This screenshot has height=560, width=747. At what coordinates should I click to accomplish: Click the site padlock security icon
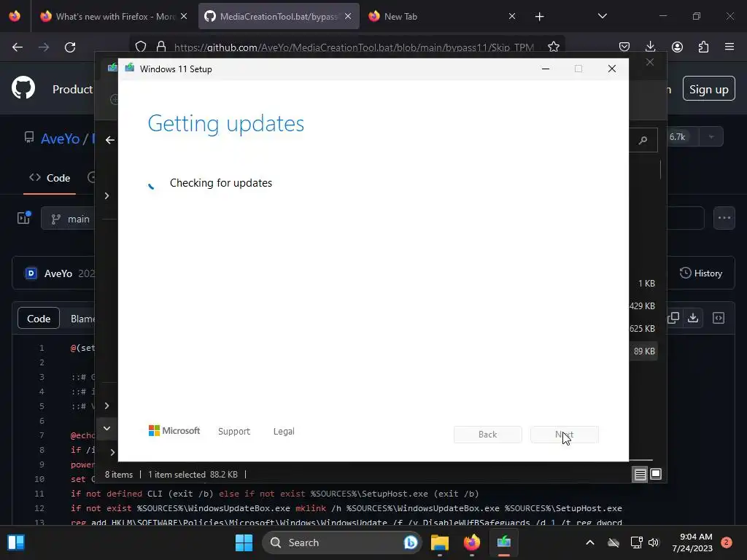(x=161, y=47)
